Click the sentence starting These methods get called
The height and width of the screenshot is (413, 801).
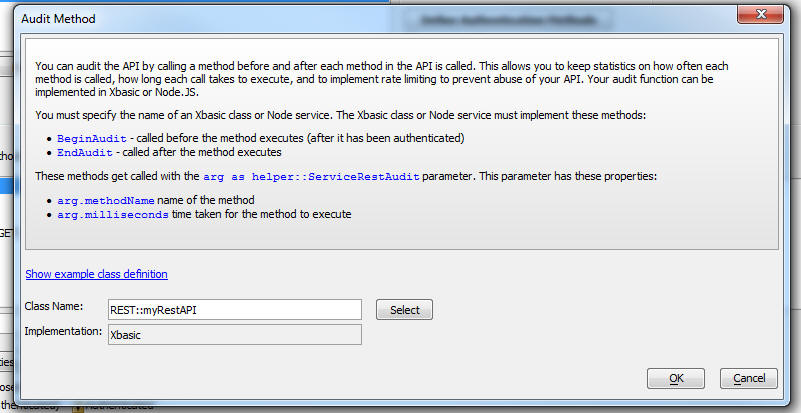coord(346,176)
